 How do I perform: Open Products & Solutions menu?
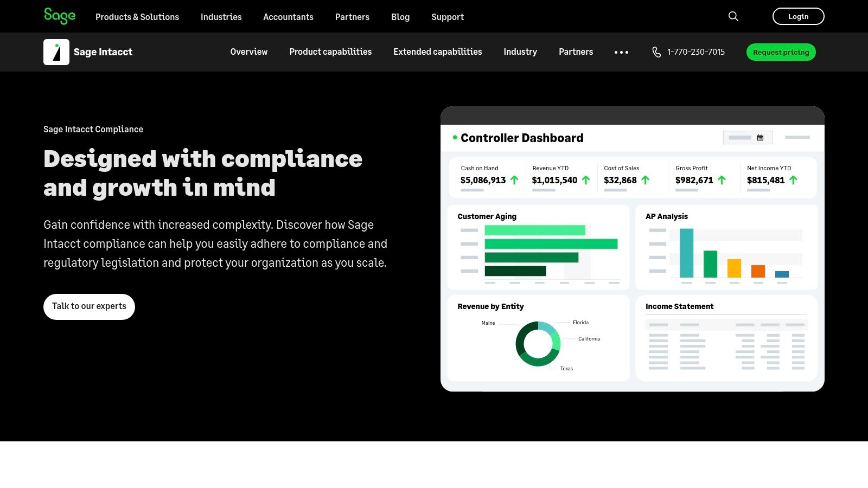tap(137, 17)
